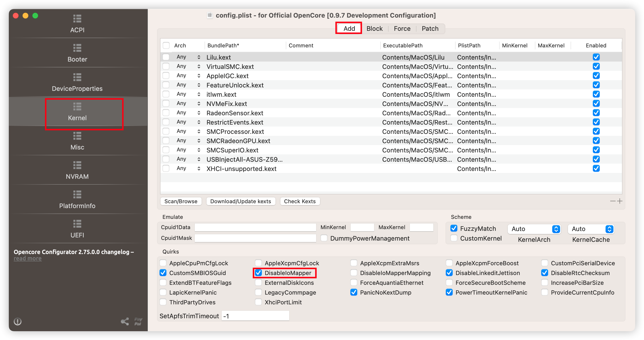Image resolution: width=644 pixels, height=340 pixels.
Task: Open the ACPI section icon
Action: (x=77, y=19)
